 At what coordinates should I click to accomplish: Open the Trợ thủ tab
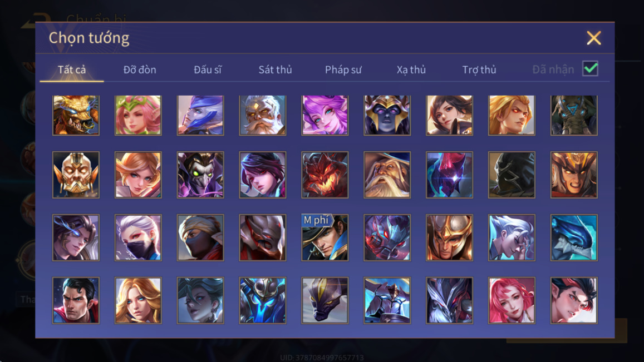coord(479,70)
